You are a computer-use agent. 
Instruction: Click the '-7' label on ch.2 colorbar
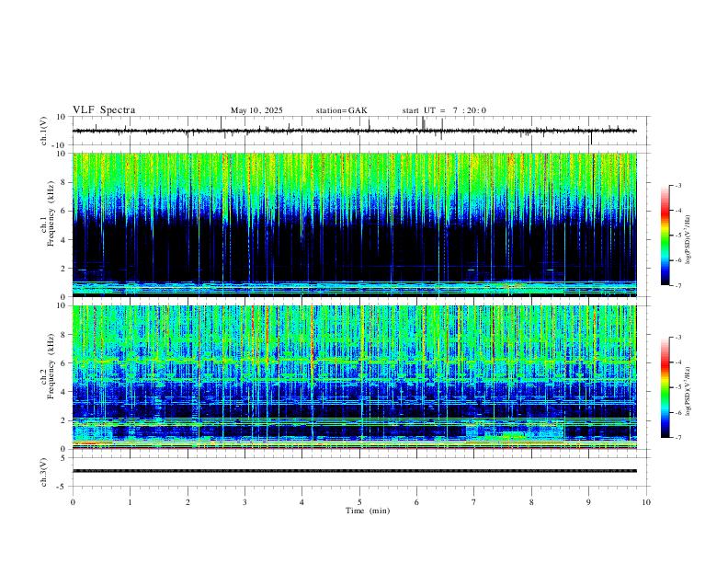(x=677, y=438)
